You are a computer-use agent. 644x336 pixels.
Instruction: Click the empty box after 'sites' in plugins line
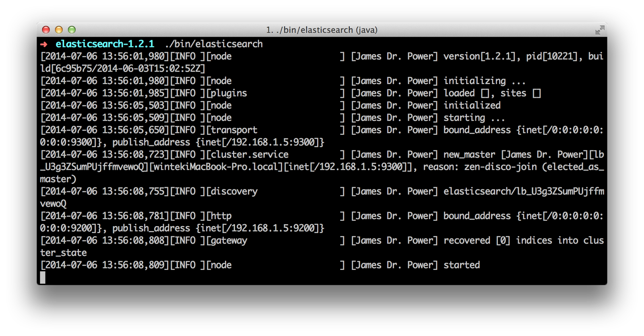537,93
